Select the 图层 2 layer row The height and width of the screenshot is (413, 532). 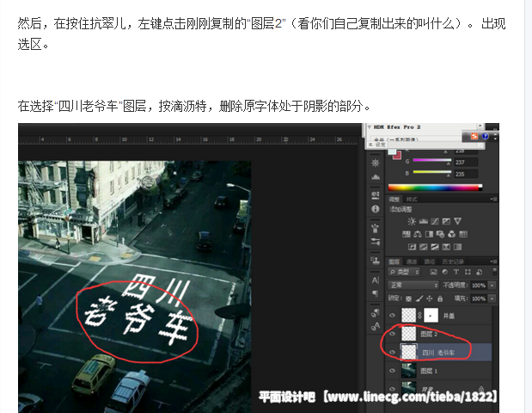pos(439,334)
